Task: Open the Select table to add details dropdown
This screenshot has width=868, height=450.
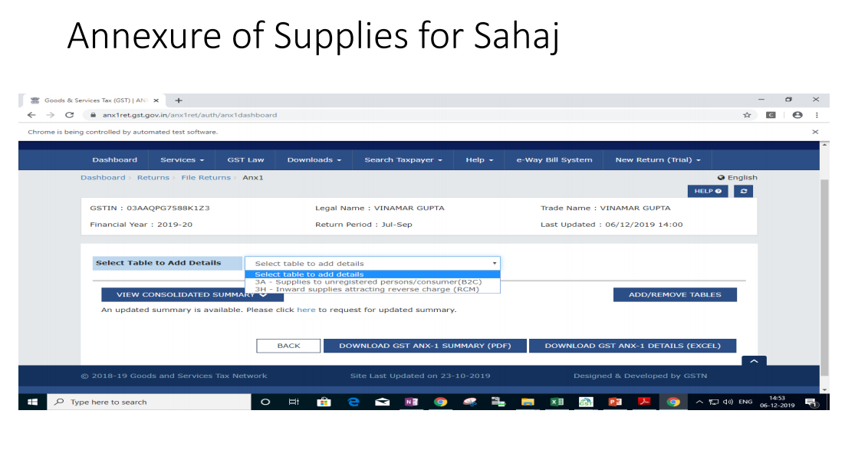Action: [372, 264]
